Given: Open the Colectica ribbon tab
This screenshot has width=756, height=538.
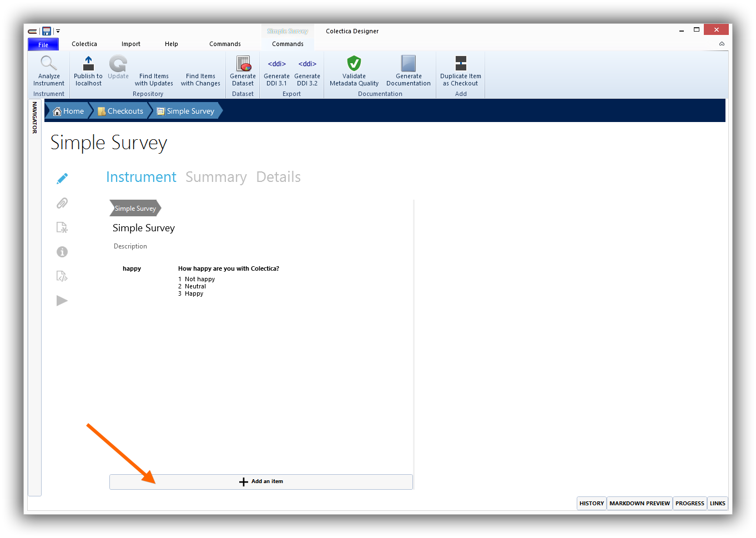Looking at the screenshot, I should click(x=84, y=44).
